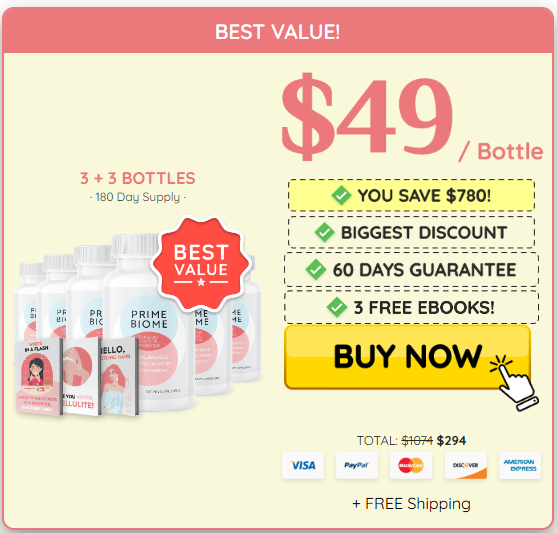Image resolution: width=557 pixels, height=533 pixels.
Task: Click the 3 + 3 BOTTLES heading
Action: pyautogui.click(x=137, y=178)
